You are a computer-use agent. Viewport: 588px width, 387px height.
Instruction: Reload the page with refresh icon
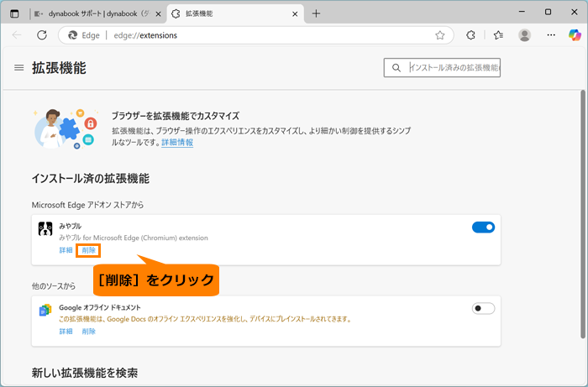(x=42, y=35)
